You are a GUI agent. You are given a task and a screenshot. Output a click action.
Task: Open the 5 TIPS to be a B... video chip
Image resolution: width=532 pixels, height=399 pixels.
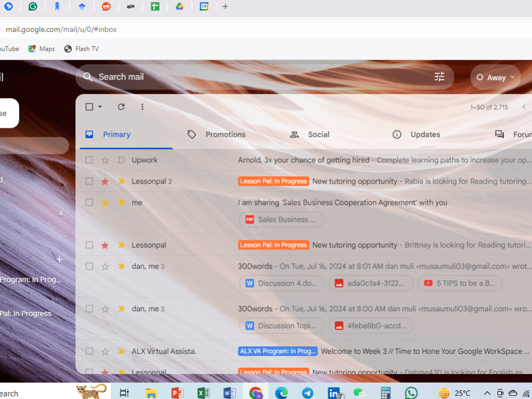tap(460, 284)
